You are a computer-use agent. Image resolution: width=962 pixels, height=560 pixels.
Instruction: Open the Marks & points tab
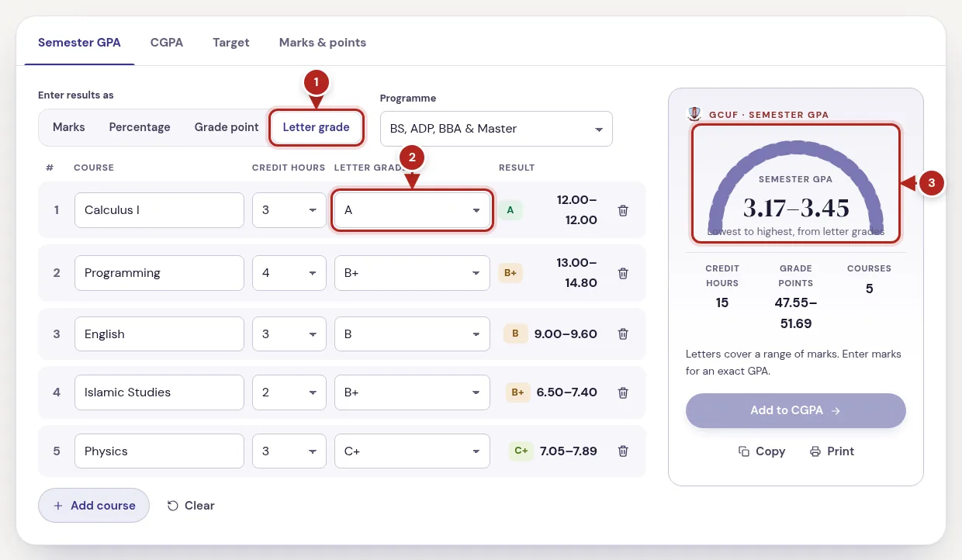pos(323,43)
